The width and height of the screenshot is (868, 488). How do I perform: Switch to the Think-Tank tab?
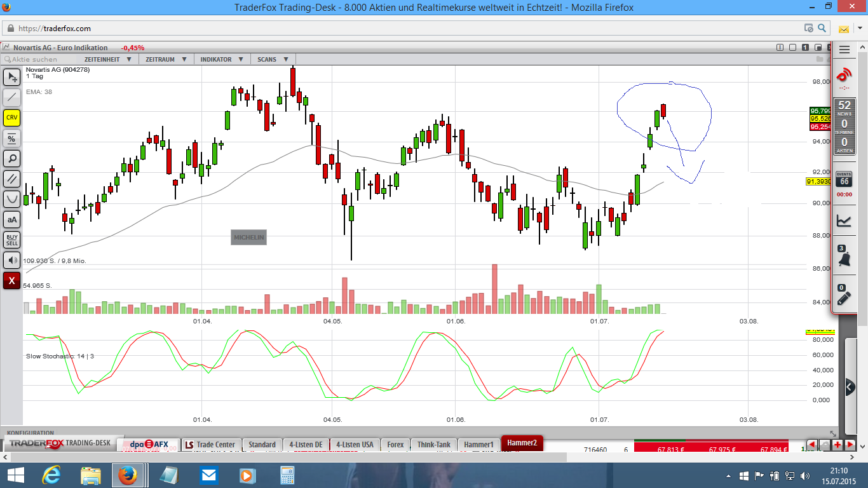[x=434, y=444]
